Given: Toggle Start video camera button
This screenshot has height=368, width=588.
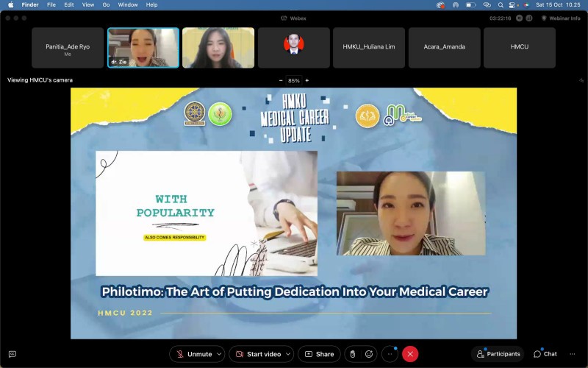Looking at the screenshot, I should [257, 354].
